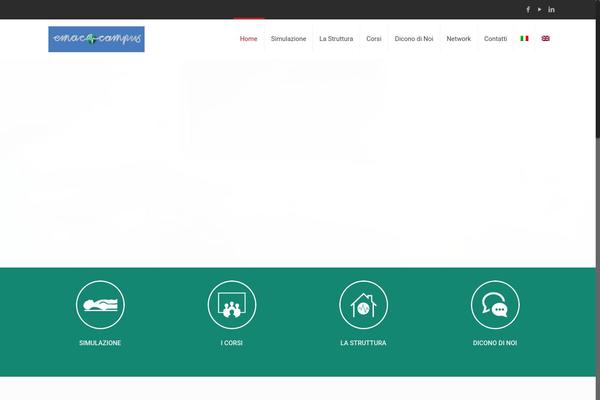Click the Simulazione patient bed icon
Screen dimensions: 600x400
[100, 304]
